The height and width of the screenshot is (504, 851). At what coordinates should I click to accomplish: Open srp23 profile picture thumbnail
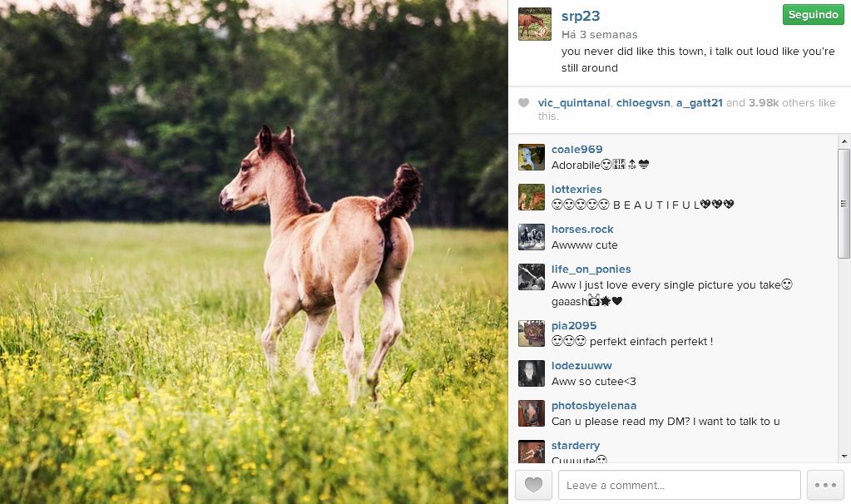click(535, 24)
